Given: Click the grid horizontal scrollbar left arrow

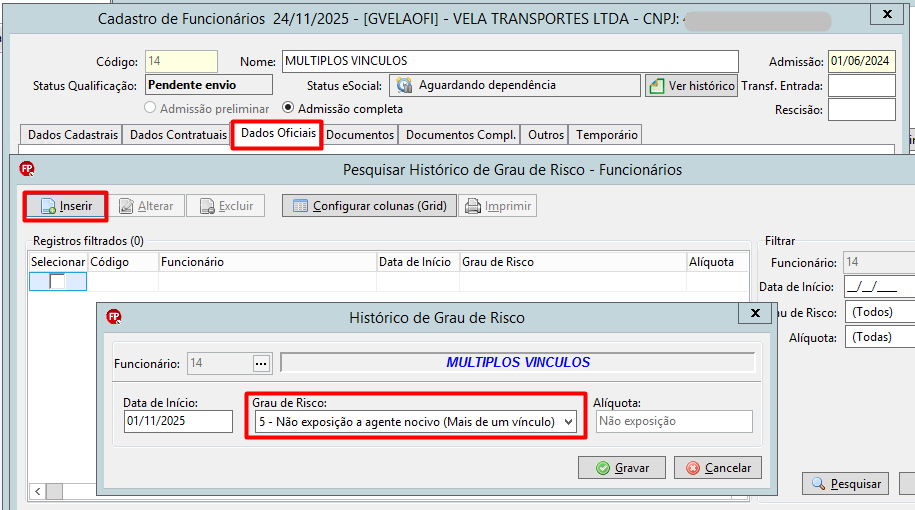Looking at the screenshot, I should coord(37,491).
